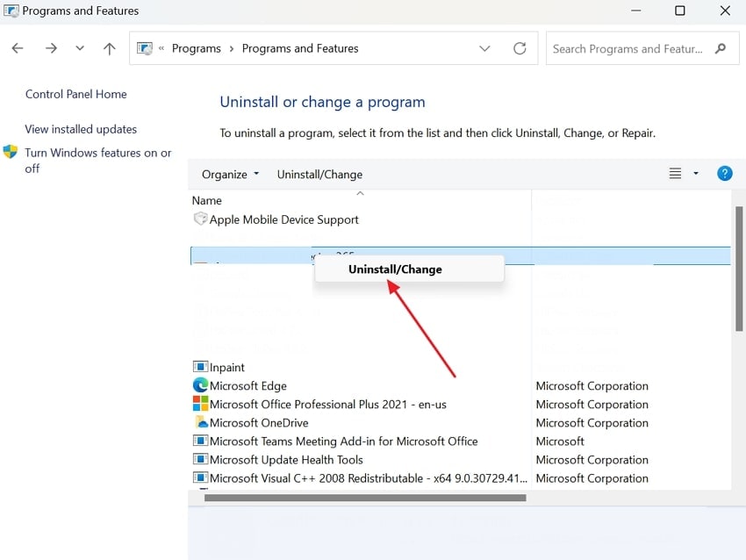Click the Microsoft publisher cell for Teams Add-in
This screenshot has height=560, width=746.
[x=560, y=442]
